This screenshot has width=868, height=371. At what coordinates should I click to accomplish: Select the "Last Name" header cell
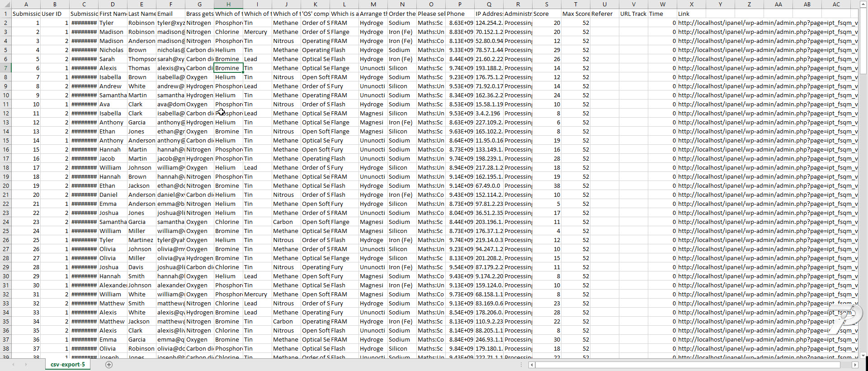[x=142, y=14]
